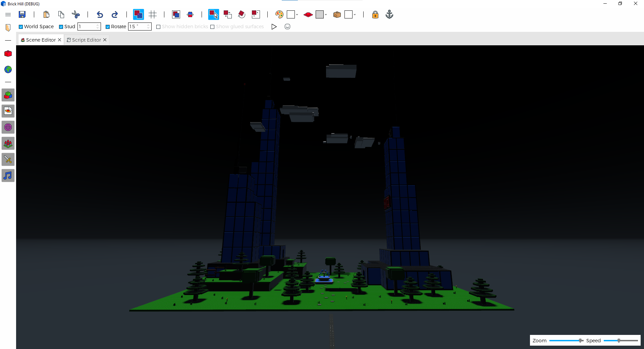The width and height of the screenshot is (644, 349).
Task: Click the Save floppy disk icon
Action: (x=22, y=14)
